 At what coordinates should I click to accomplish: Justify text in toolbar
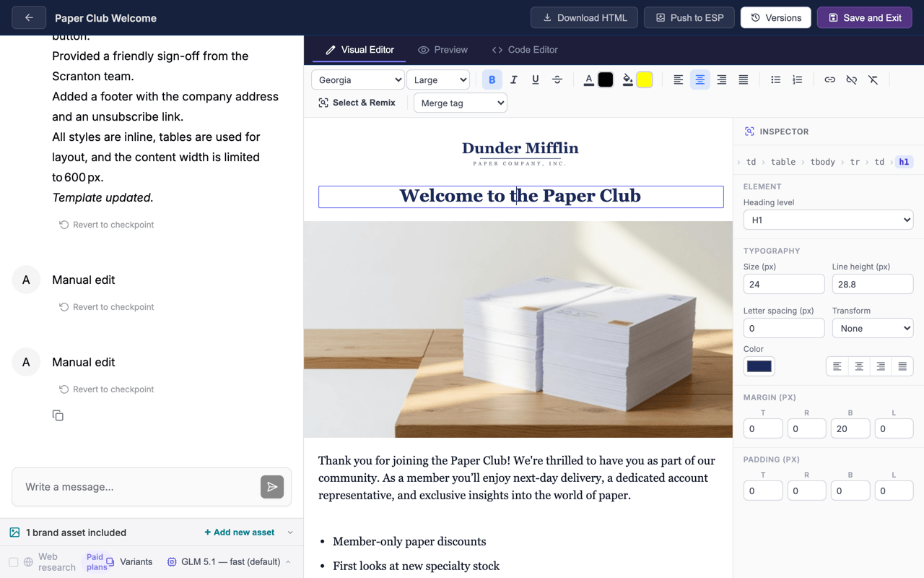coord(744,79)
